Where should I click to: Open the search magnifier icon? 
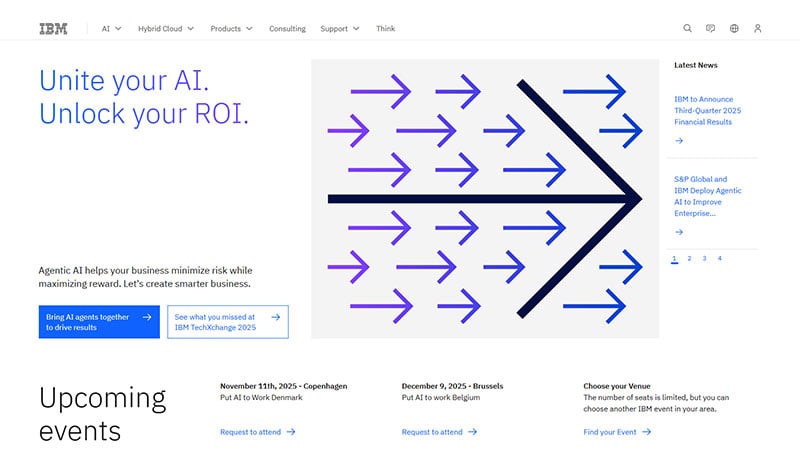(x=687, y=29)
